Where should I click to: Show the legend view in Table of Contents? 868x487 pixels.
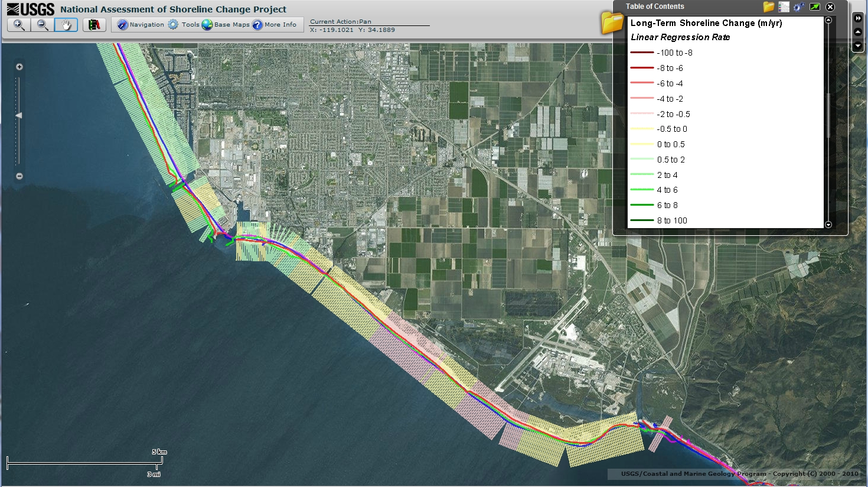click(x=784, y=7)
